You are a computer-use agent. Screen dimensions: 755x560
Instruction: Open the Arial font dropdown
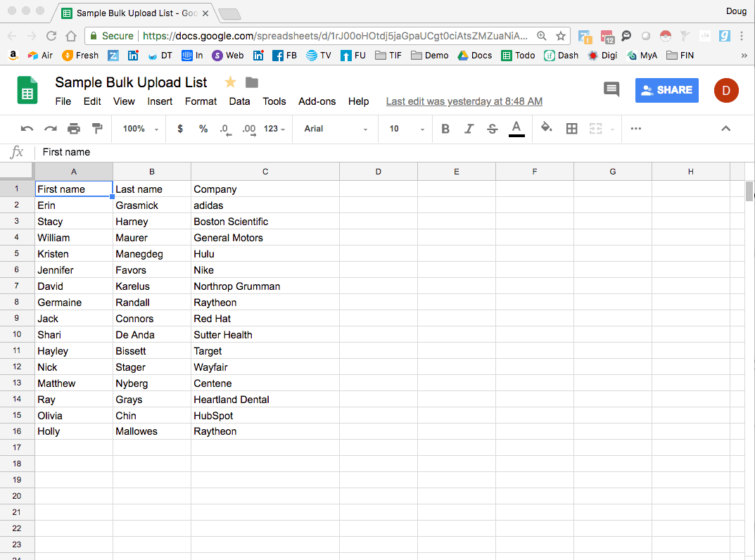coord(336,129)
